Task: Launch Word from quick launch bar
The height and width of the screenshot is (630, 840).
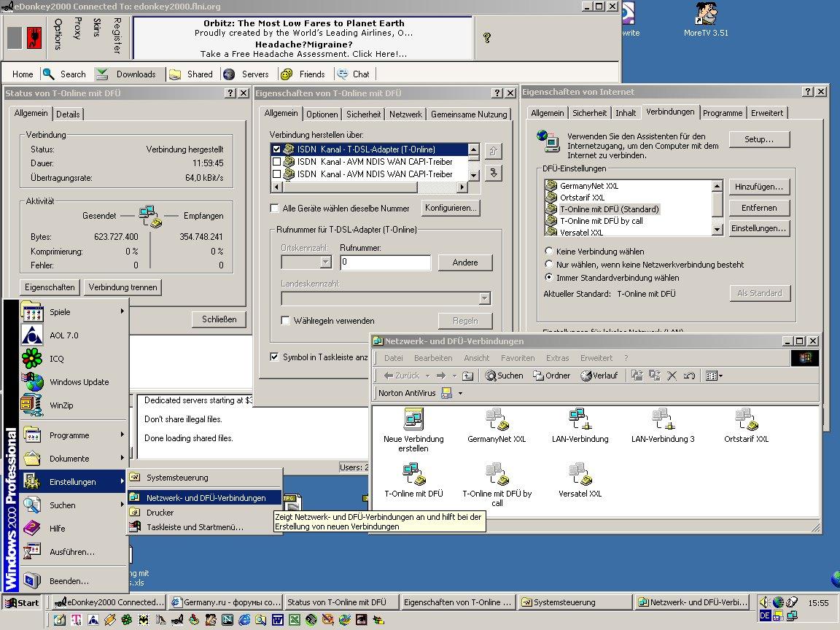Action: click(277, 620)
